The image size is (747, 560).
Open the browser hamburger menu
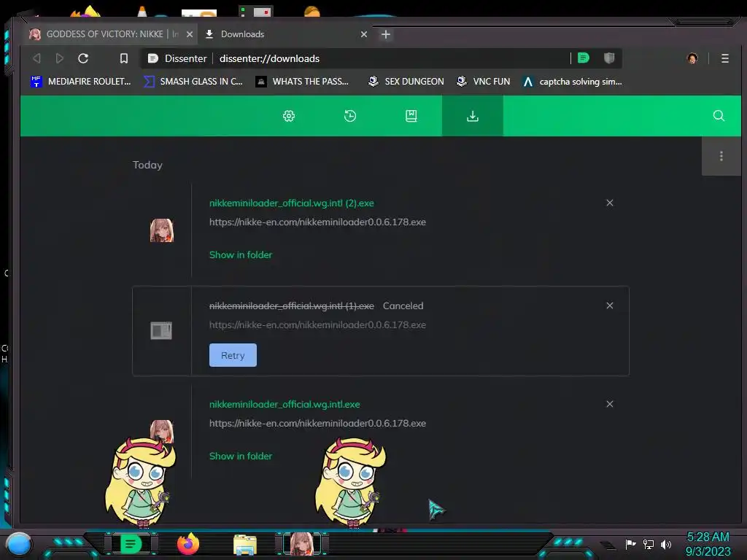725,58
